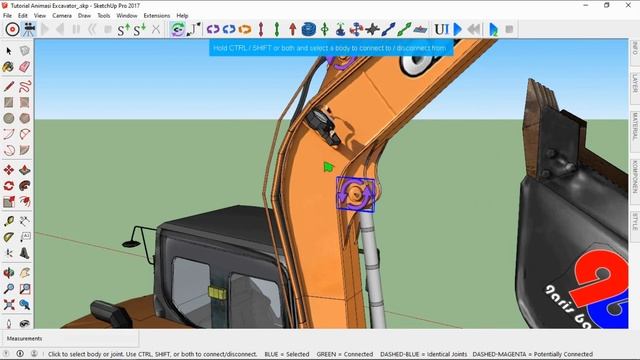Click the green flag marker on the boom
Screen dimensions: 640x360
328,167
